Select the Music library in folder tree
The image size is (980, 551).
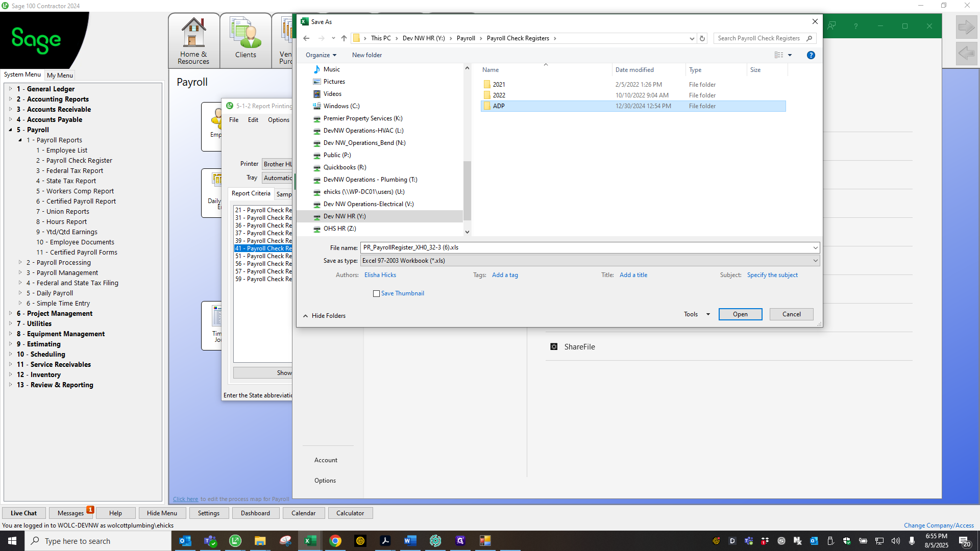[331, 69]
